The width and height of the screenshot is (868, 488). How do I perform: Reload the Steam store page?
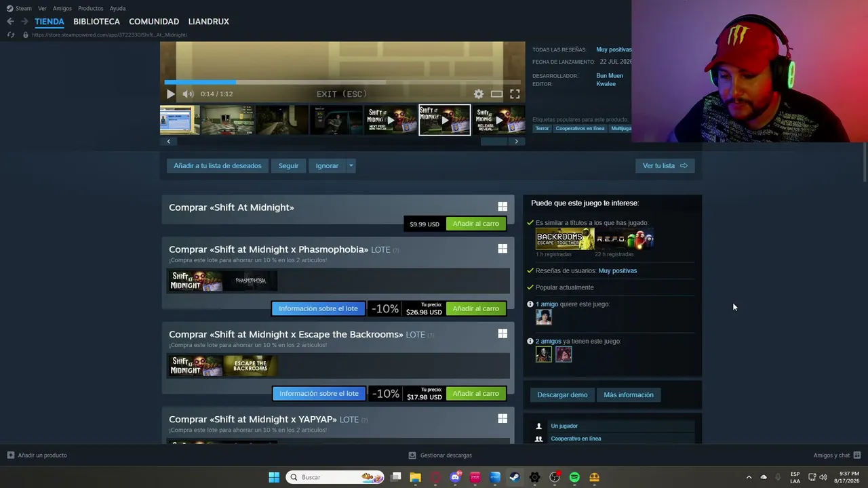[x=11, y=35]
